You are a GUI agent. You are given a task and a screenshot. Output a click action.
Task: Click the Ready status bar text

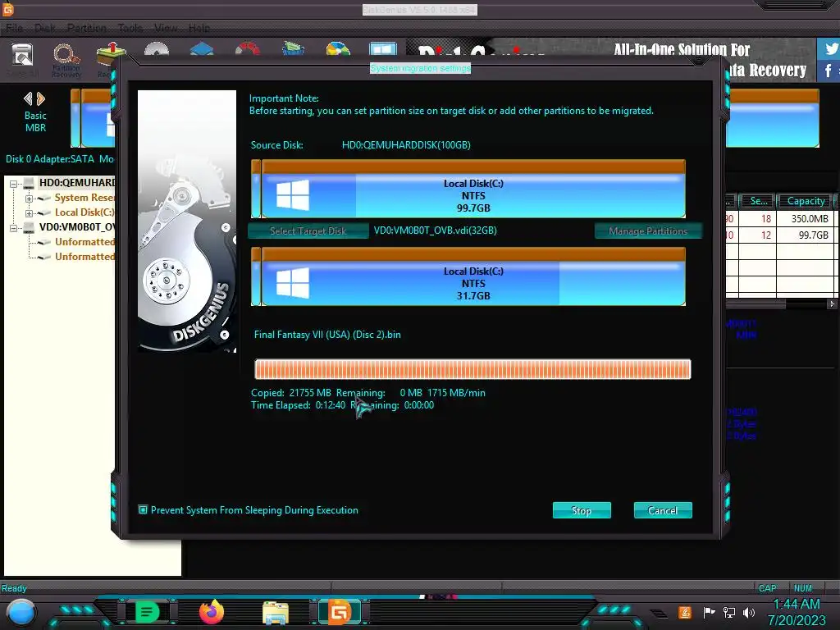tap(14, 588)
